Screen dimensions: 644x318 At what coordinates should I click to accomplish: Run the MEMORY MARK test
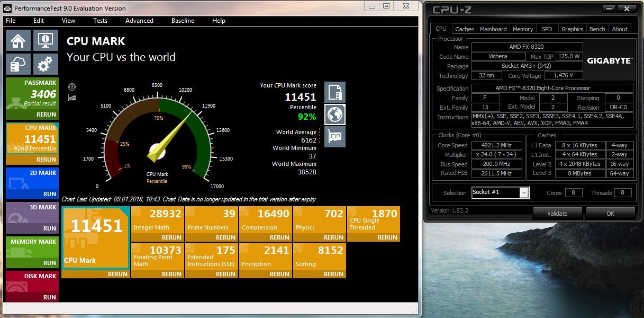point(50,263)
